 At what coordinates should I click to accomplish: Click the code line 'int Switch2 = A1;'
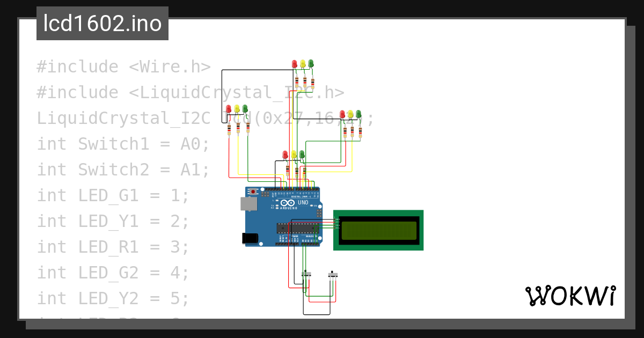click(x=123, y=170)
